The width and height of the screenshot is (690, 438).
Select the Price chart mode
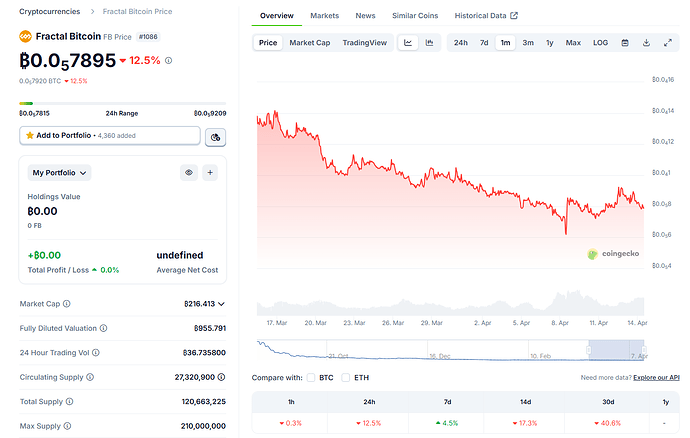pyautogui.click(x=268, y=43)
